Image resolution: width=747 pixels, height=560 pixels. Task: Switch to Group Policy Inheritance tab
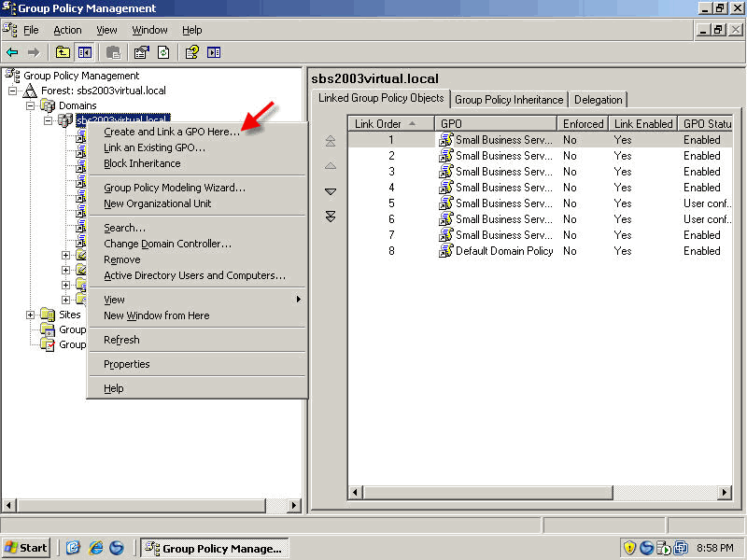coord(509,100)
